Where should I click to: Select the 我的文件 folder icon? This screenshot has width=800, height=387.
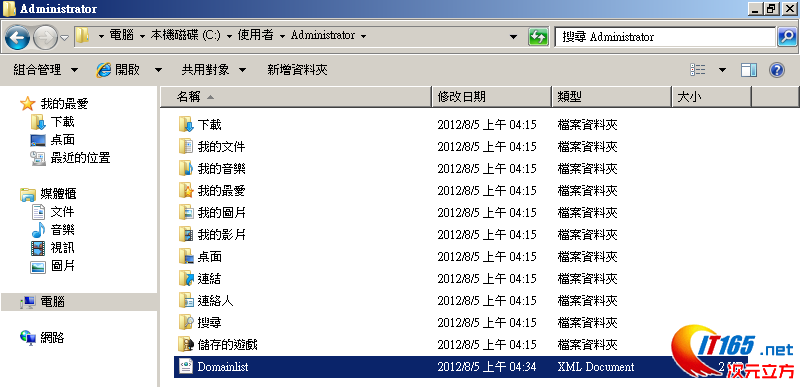(186, 146)
